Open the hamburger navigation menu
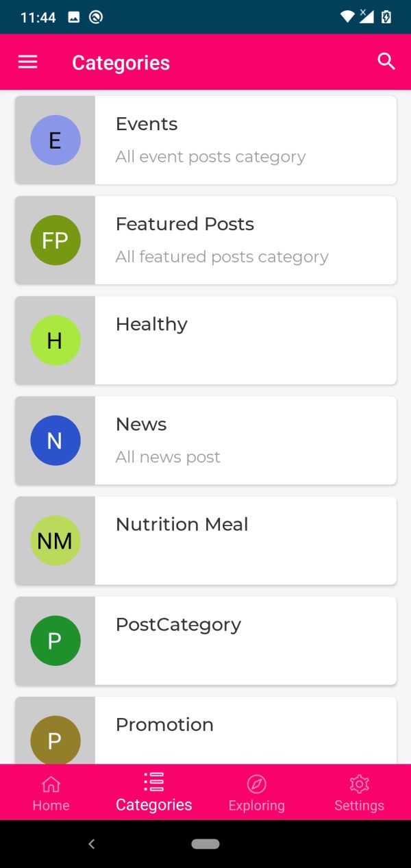411x868 pixels. point(27,62)
